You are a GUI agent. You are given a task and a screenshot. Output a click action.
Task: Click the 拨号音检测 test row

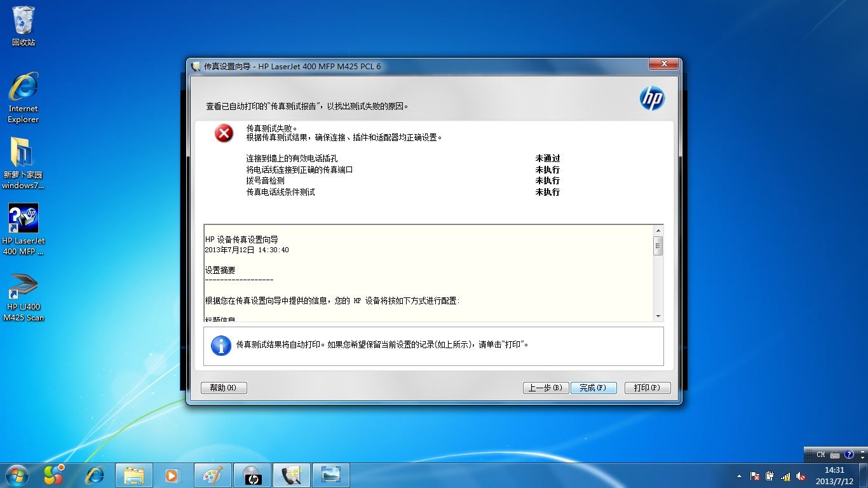point(265,181)
